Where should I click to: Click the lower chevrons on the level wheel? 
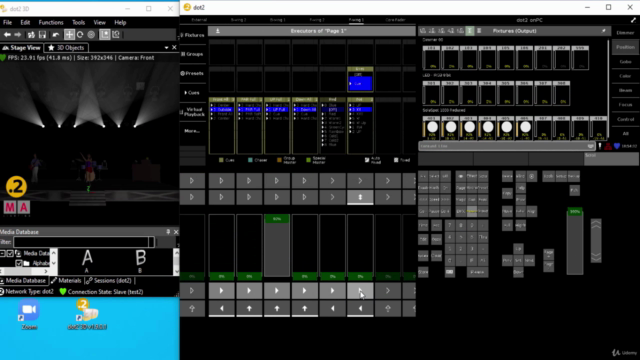click(x=596, y=256)
